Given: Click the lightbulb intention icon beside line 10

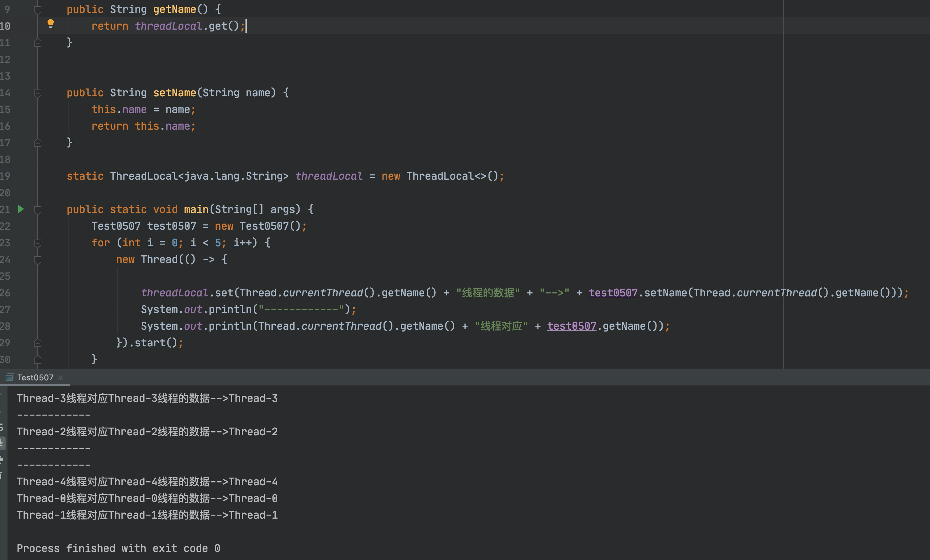Looking at the screenshot, I should (x=51, y=25).
